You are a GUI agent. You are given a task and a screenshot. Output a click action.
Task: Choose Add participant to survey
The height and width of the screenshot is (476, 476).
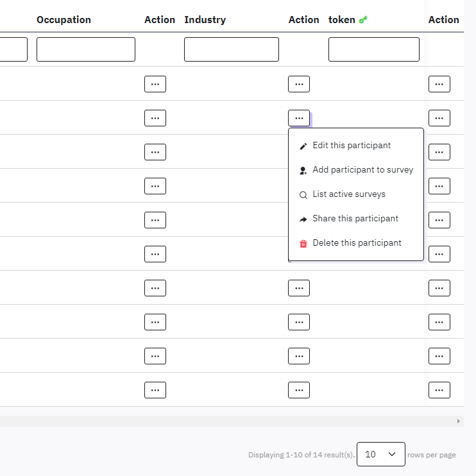(362, 170)
